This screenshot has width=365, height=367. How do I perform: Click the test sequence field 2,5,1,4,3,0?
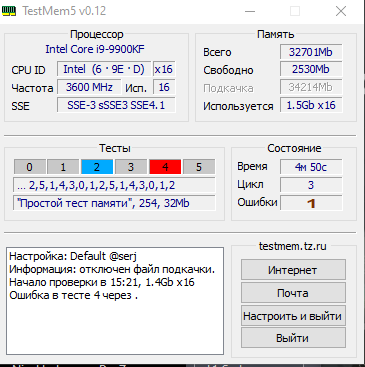tap(114, 185)
